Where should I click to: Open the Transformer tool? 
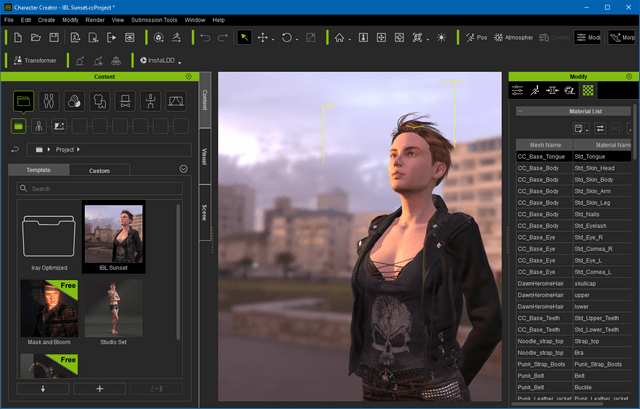pos(34,60)
